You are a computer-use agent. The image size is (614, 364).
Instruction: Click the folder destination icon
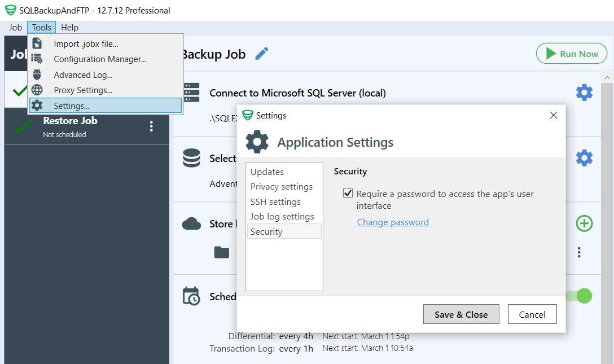point(222,252)
